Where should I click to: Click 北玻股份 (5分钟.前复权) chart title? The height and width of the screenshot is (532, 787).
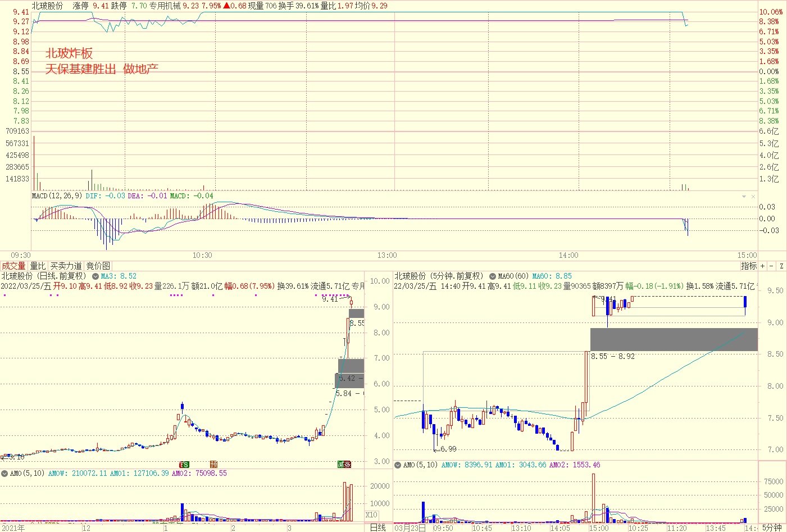coord(439,276)
